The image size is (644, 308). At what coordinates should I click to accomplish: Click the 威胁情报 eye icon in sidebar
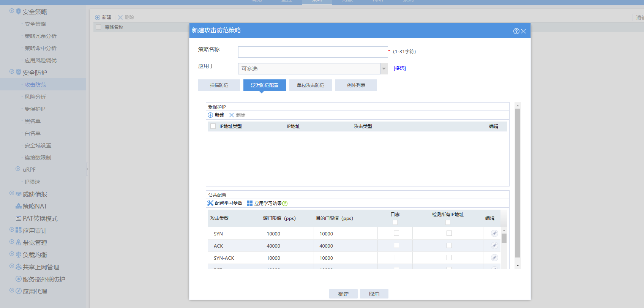(19, 194)
